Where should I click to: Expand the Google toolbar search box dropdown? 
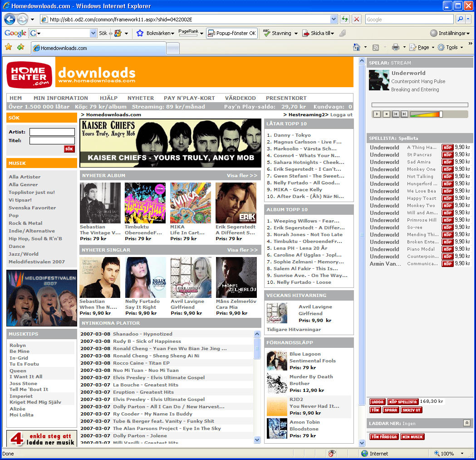[x=93, y=33]
